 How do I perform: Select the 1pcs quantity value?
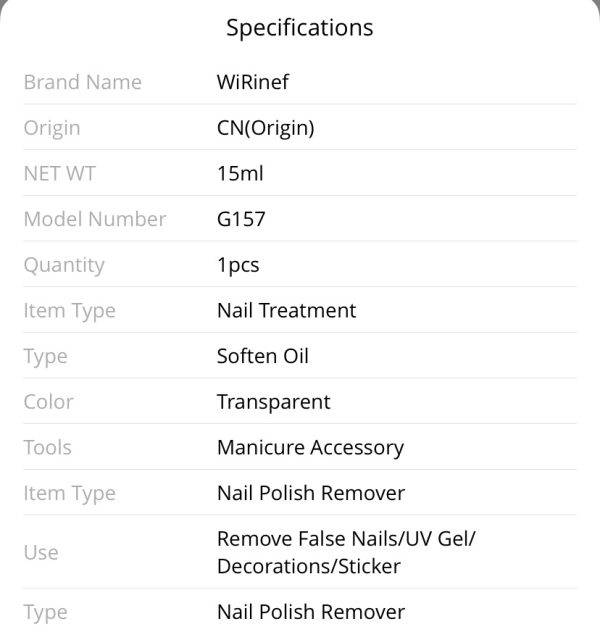tap(238, 266)
